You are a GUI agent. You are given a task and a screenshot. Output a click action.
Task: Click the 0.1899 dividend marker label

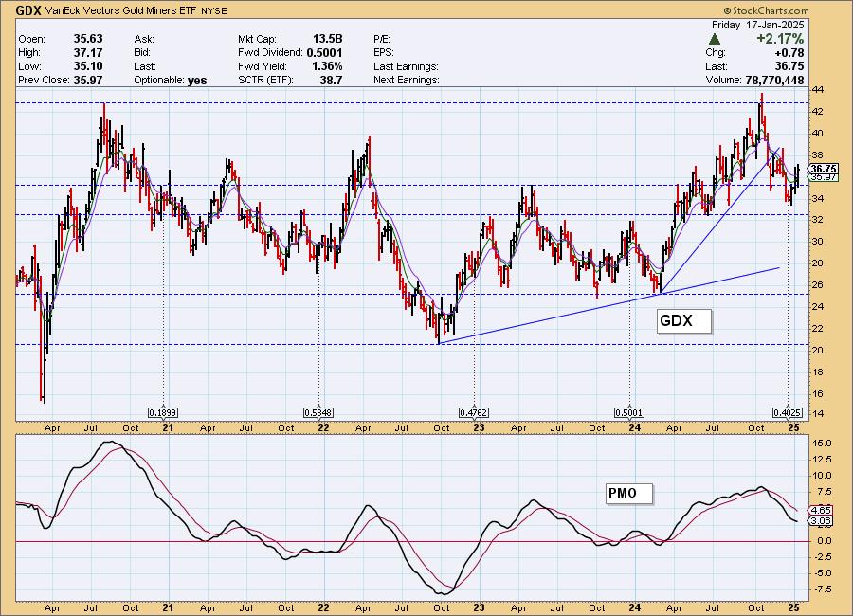click(x=163, y=413)
